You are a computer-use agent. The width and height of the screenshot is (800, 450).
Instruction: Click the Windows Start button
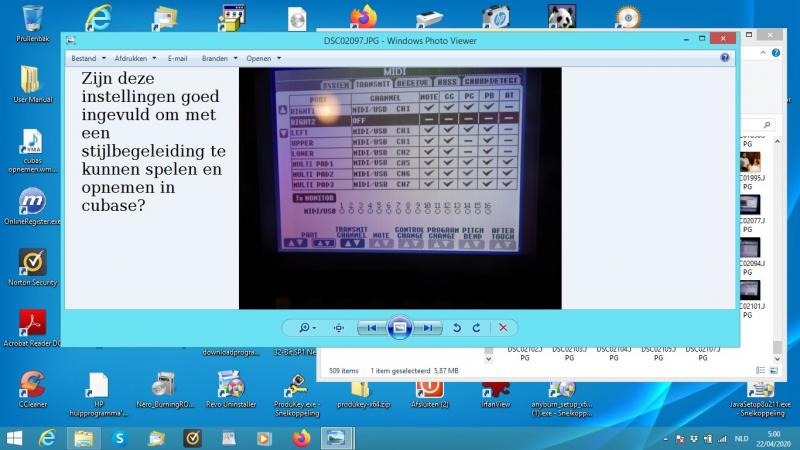point(14,438)
